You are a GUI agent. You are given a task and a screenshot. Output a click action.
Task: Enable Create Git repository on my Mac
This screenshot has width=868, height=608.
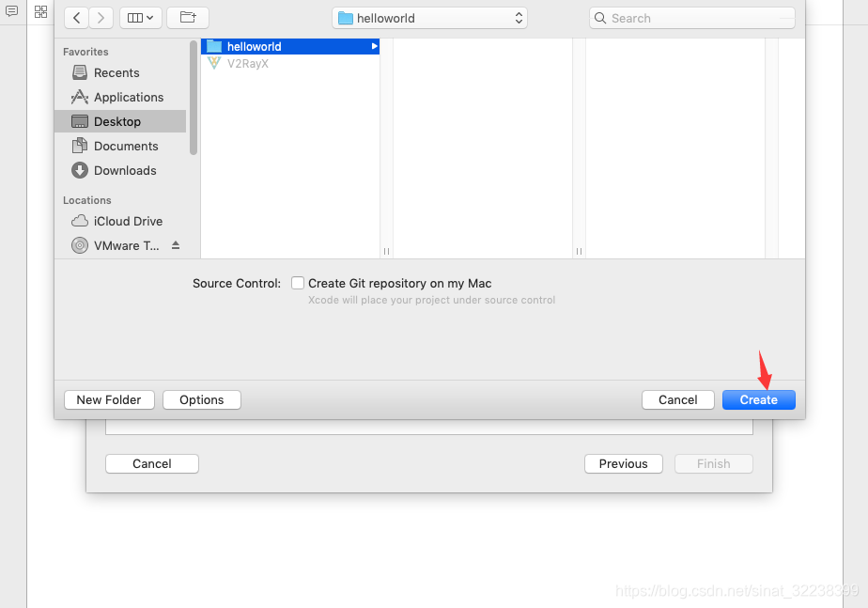coord(298,283)
